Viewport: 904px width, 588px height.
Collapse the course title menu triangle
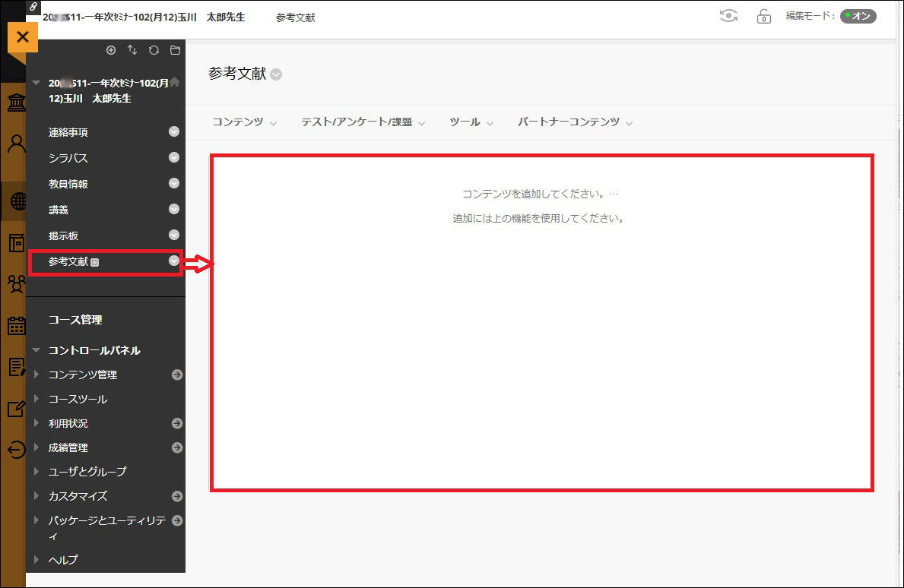pyautogui.click(x=36, y=83)
